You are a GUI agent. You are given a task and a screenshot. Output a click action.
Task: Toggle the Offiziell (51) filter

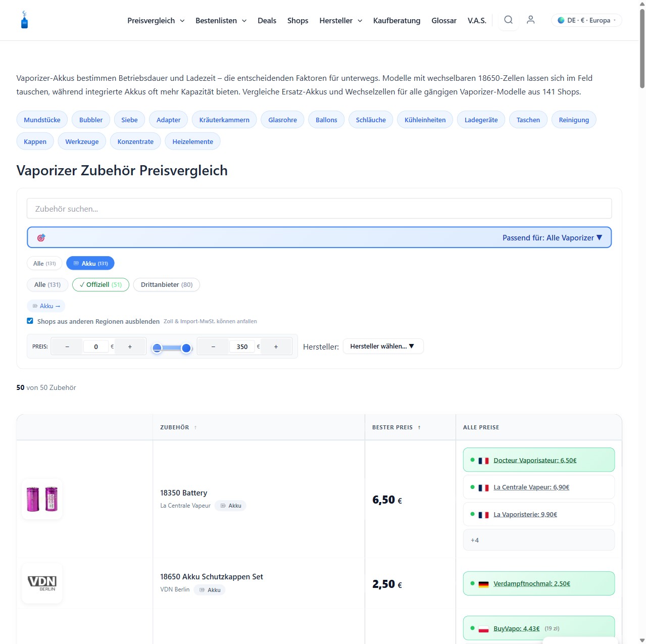click(101, 285)
